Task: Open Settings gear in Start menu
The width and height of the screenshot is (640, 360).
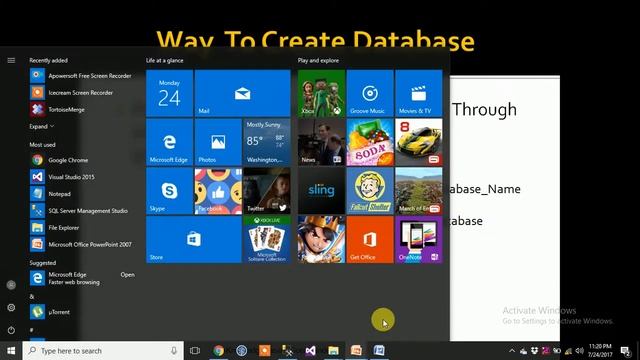Action: pyautogui.click(x=11, y=307)
